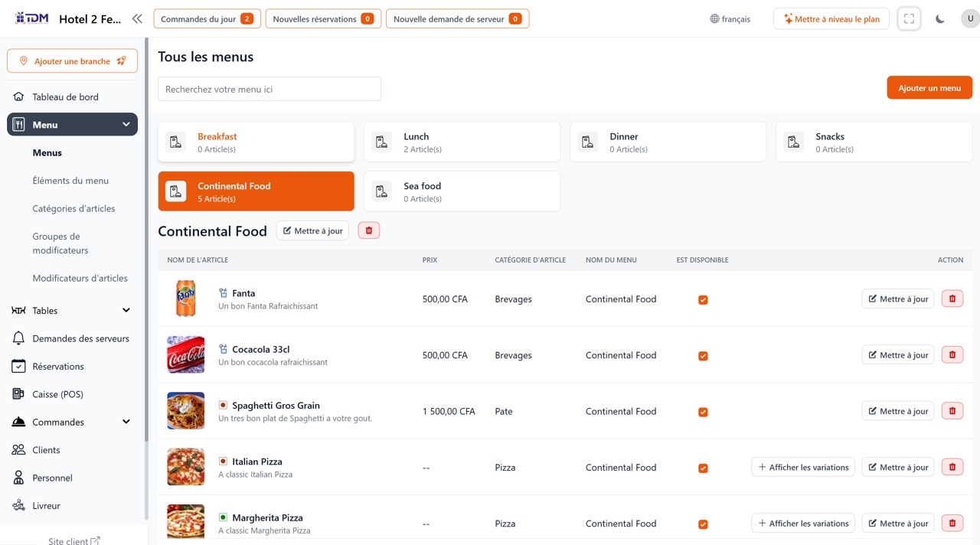Open Réservations from the sidebar
This screenshot has height=545, width=980.
coord(18,366)
